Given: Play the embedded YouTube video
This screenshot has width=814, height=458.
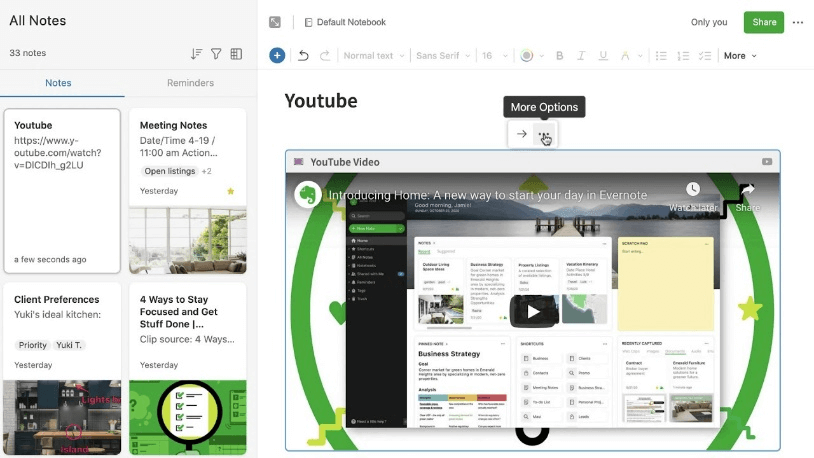Looking at the screenshot, I should pos(533,311).
